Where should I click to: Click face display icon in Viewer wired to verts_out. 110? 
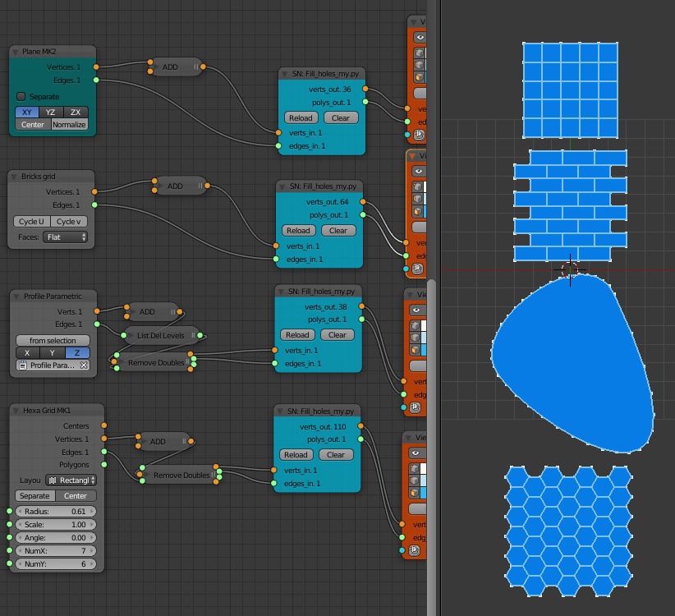coord(414,493)
